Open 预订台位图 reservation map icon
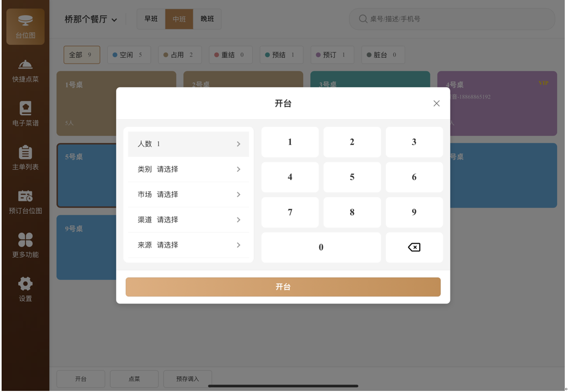Screen dimensions: 568x392 click(25, 202)
